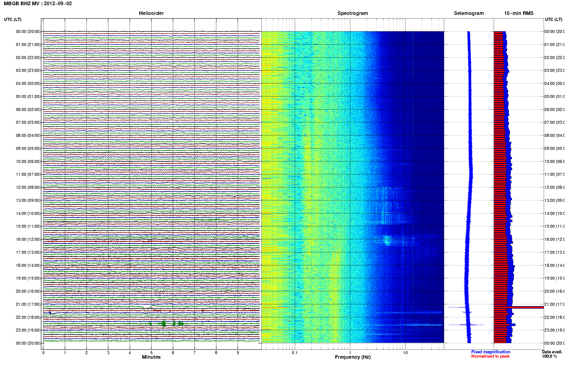This screenshot has width=588, height=368.
Task: Click the left '10:00 (06:00)' time label
Action: tap(28, 161)
